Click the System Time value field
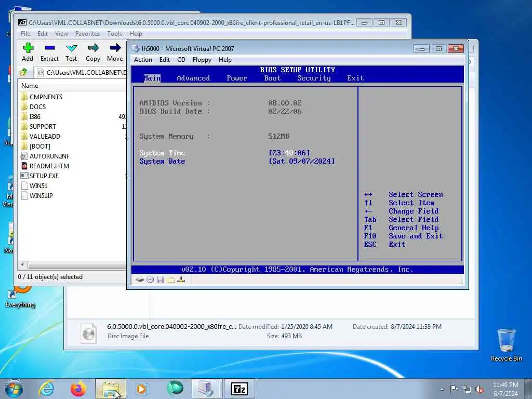Viewport: 532px width, 399px height. point(289,153)
